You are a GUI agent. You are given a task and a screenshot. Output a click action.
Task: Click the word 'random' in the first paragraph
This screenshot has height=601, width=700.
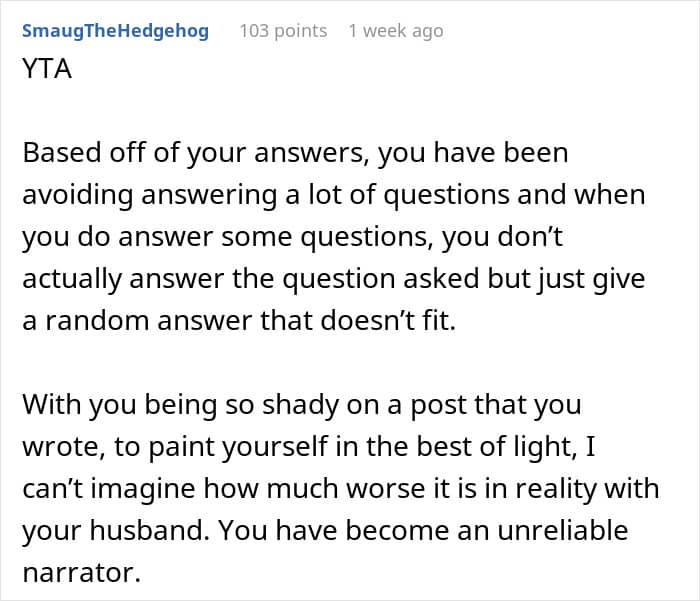pos(97,321)
